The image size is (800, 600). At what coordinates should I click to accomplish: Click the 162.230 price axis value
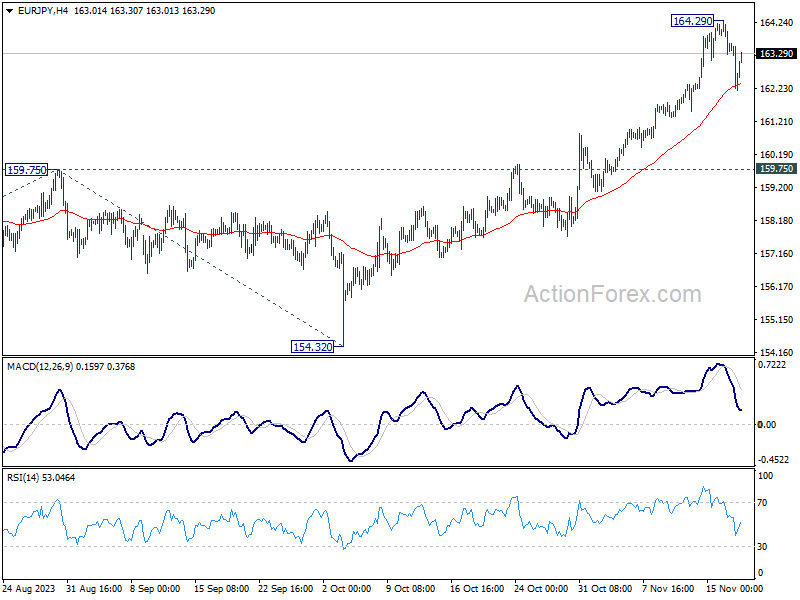click(777, 89)
